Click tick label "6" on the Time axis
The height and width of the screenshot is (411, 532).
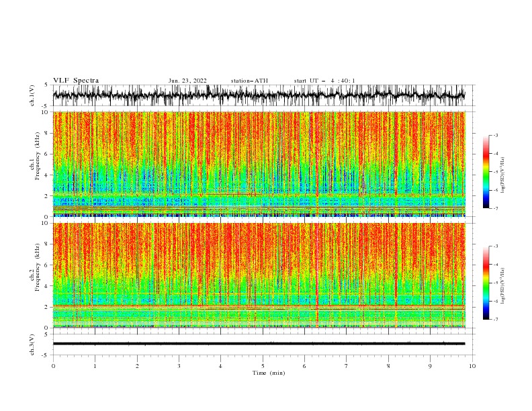tap(304, 366)
